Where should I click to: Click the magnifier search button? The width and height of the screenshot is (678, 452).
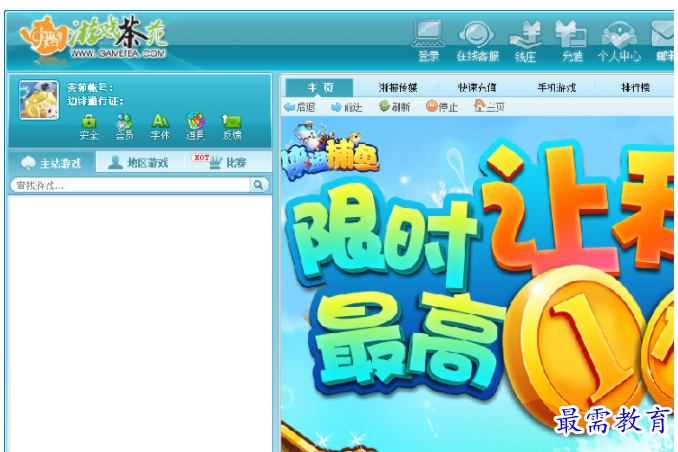tap(259, 185)
